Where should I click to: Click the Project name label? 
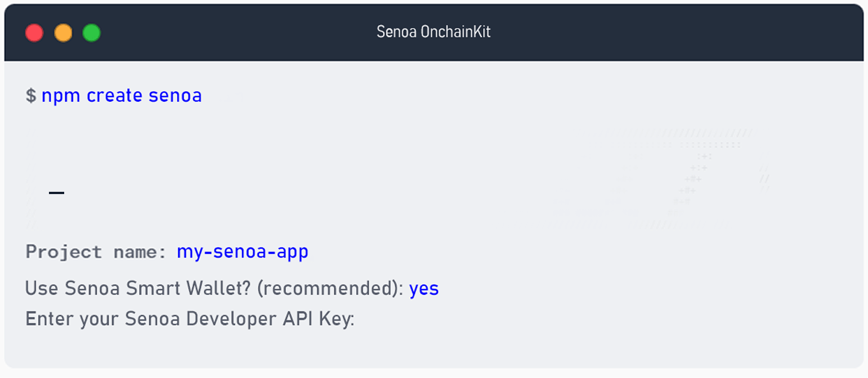click(x=96, y=251)
